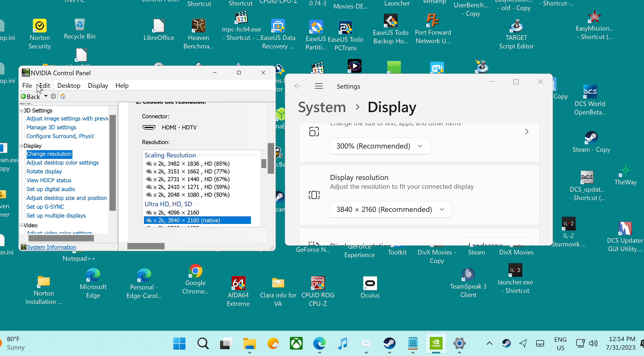The width and height of the screenshot is (644, 356).
Task: Open Adjust desktop size and position
Action: coord(67,198)
